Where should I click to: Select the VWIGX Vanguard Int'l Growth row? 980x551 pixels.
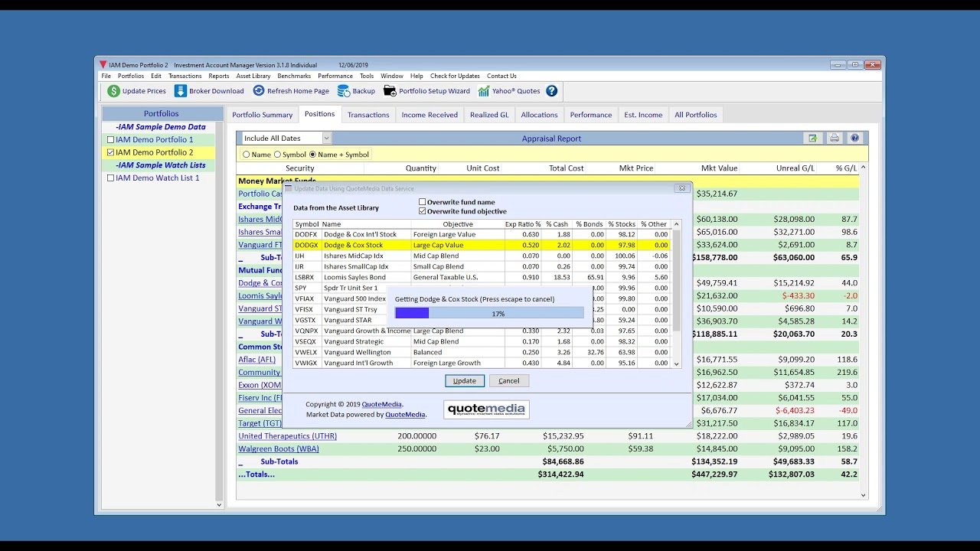click(x=482, y=363)
